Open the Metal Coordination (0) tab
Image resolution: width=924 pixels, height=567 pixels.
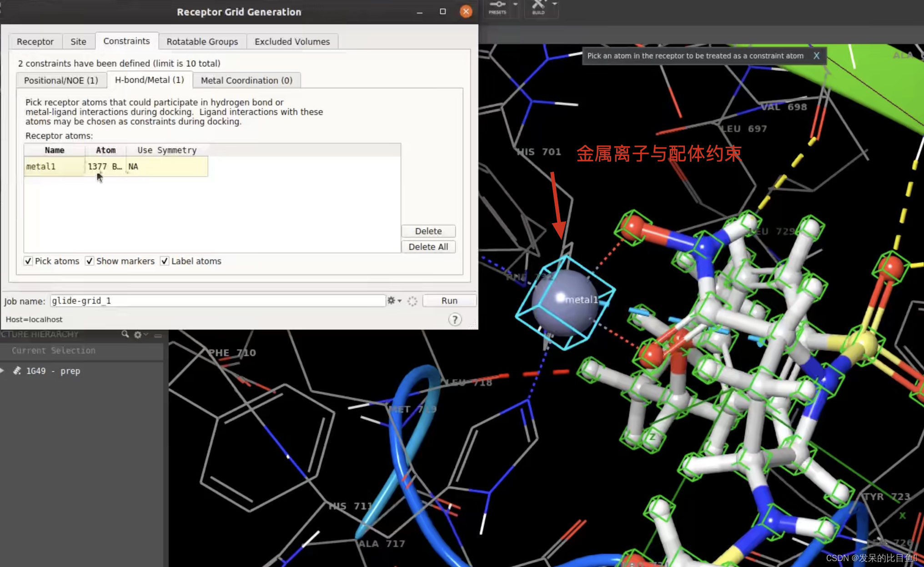pos(246,80)
